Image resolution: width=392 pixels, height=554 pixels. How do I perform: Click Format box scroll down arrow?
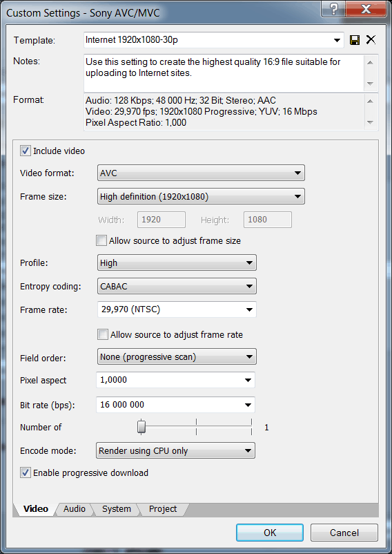[370, 122]
